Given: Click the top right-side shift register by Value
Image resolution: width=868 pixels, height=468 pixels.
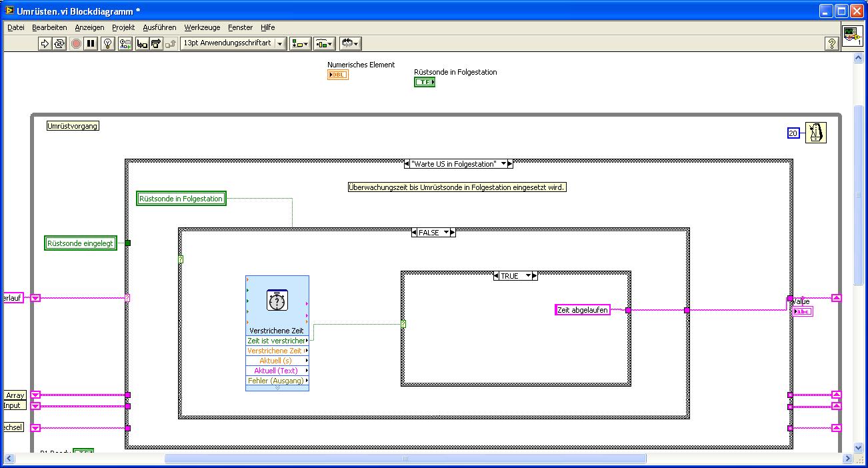Looking at the screenshot, I should coord(837,298).
